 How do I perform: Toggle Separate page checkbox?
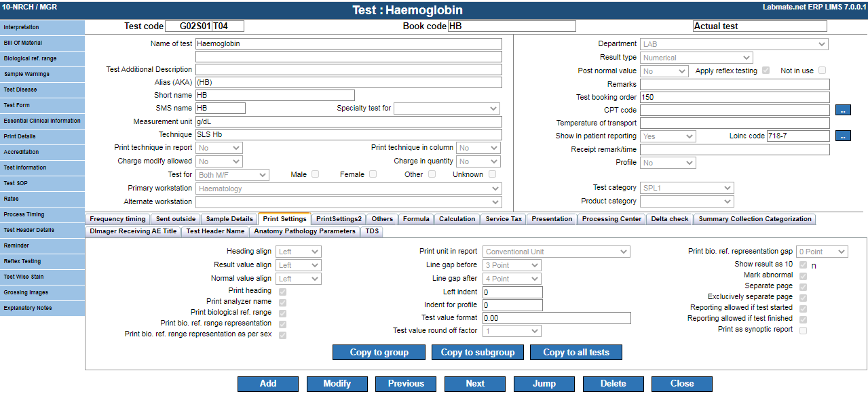[x=804, y=286]
